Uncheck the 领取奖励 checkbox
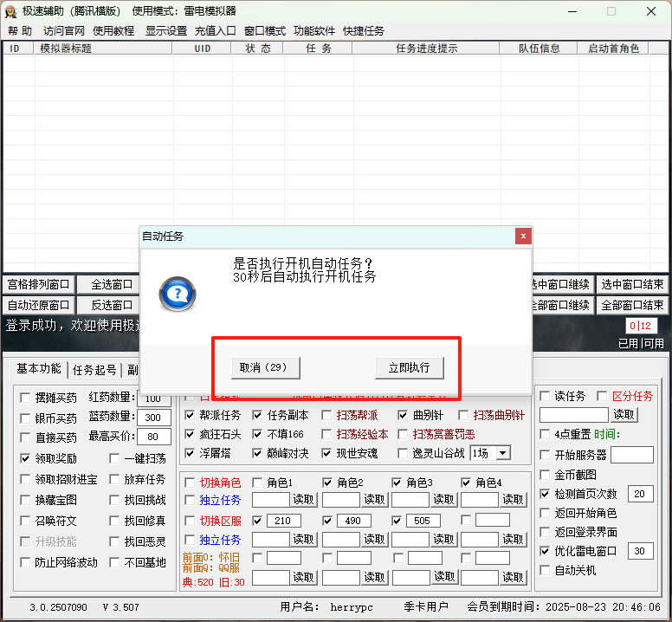 (25, 458)
